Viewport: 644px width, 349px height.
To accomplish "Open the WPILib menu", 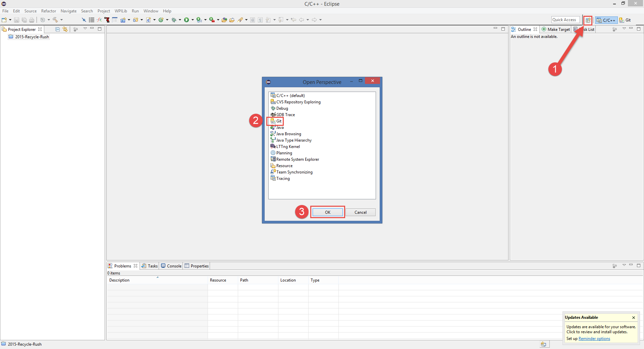I will click(121, 11).
